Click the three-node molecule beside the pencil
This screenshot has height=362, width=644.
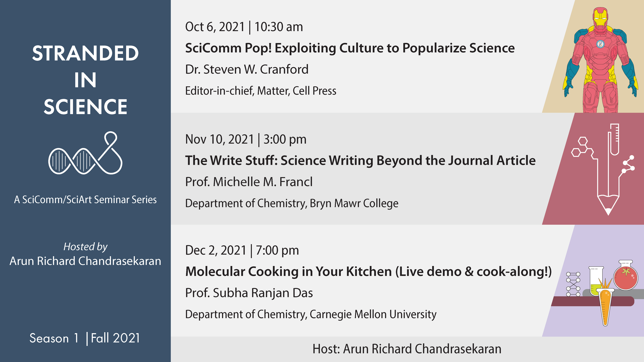pyautogui.click(x=628, y=164)
